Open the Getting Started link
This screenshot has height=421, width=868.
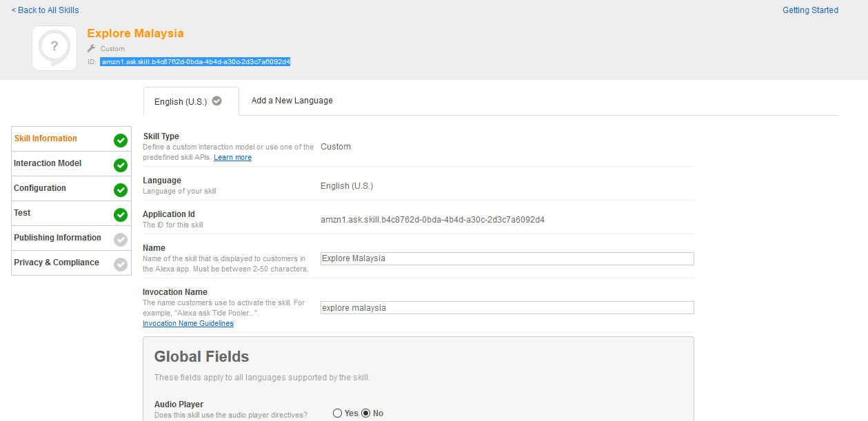[810, 10]
